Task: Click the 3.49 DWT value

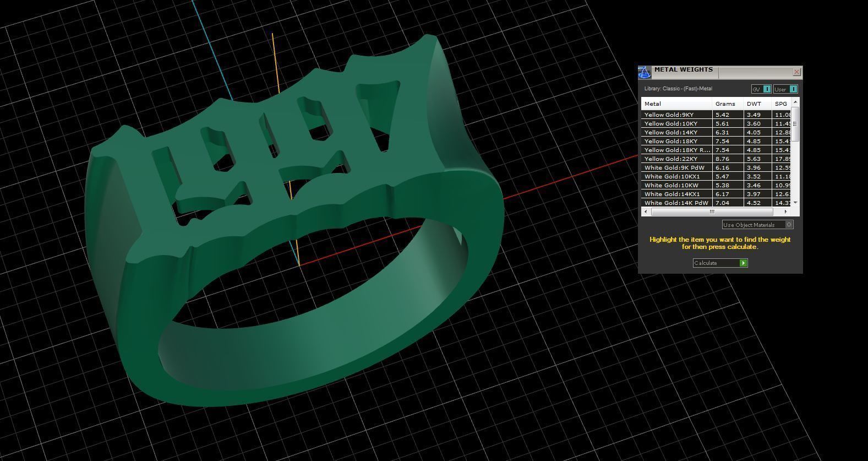Action: click(754, 115)
